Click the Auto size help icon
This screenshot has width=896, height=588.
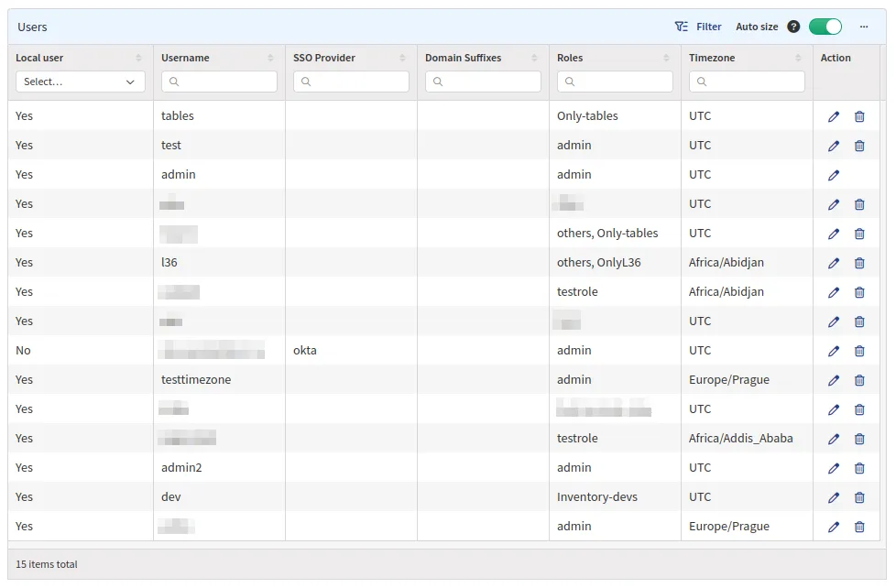point(793,27)
